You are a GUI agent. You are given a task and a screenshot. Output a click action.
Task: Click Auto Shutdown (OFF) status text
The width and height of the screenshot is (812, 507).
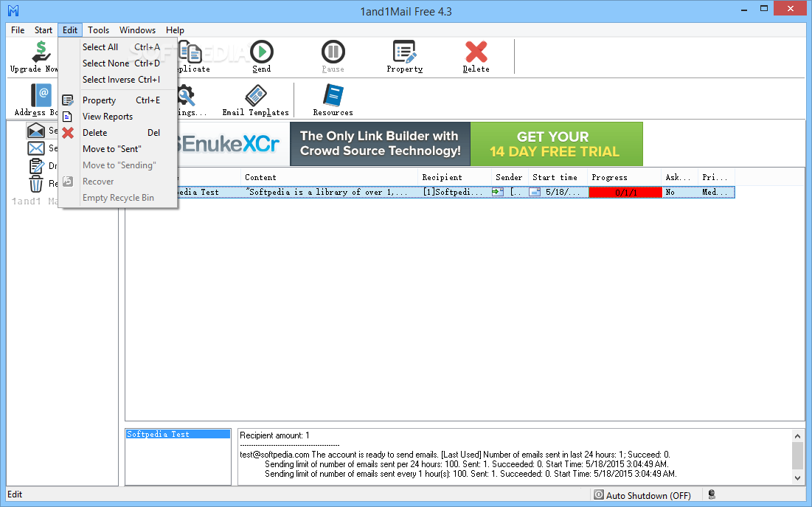point(648,496)
